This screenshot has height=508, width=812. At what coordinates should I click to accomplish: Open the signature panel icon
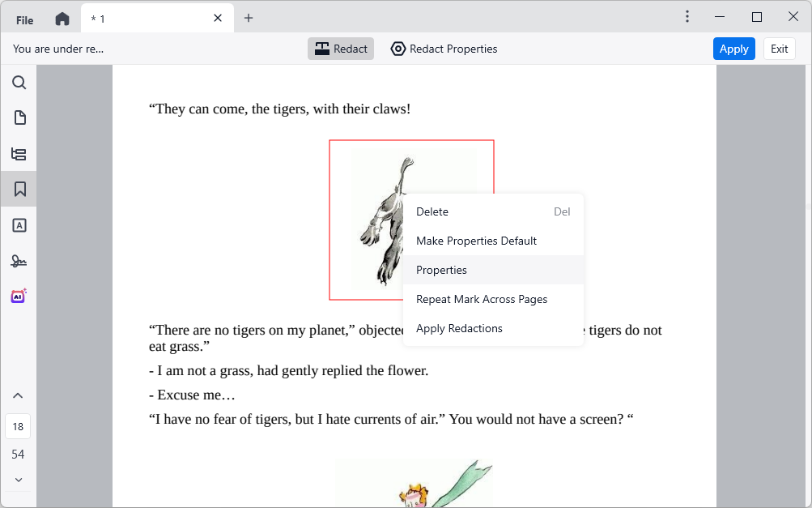[x=19, y=261]
